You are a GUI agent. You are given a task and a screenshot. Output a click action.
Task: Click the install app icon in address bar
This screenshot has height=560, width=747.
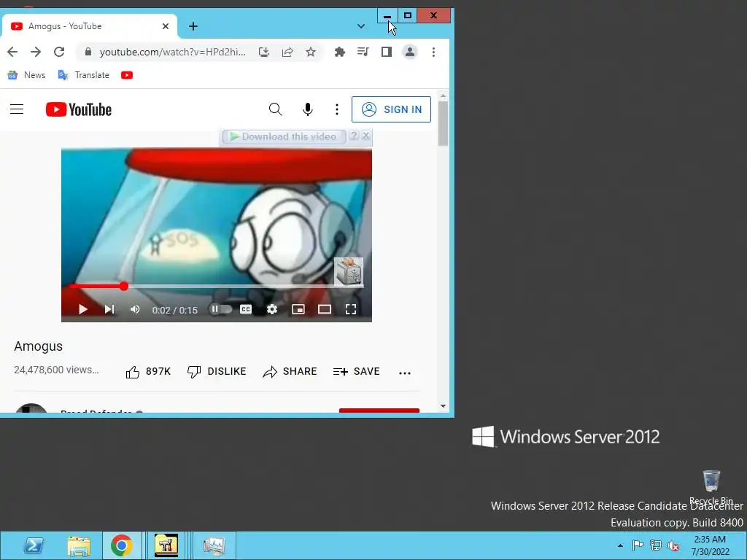(x=264, y=52)
